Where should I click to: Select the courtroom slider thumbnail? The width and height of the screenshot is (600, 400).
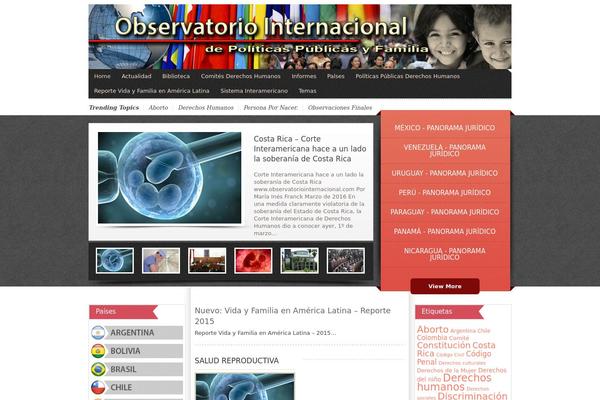tap(207, 261)
